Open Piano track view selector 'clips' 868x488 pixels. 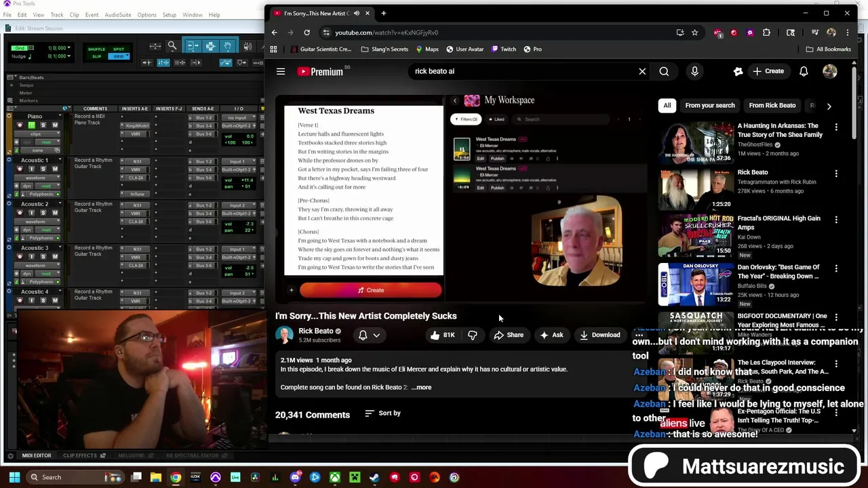pos(37,134)
